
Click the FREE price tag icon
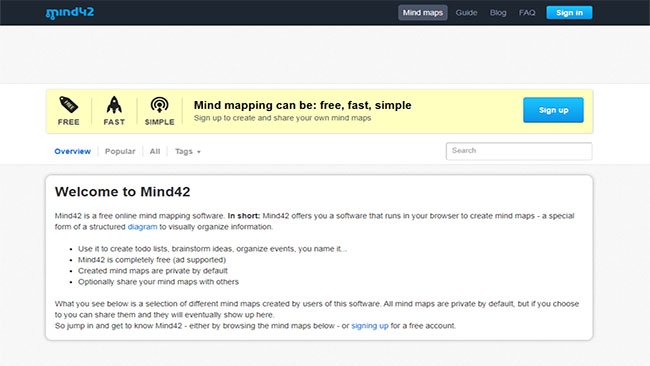68,105
